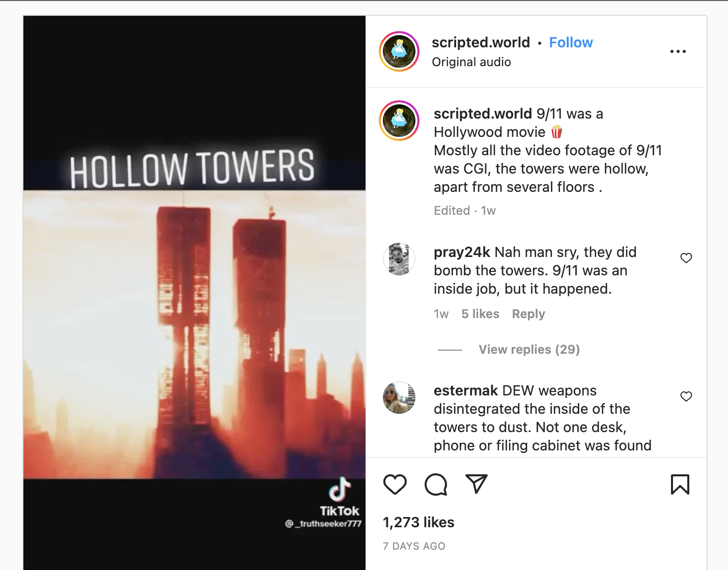Screen dimensions: 728x570
Task: Open estermak's profile picture
Action: [399, 397]
